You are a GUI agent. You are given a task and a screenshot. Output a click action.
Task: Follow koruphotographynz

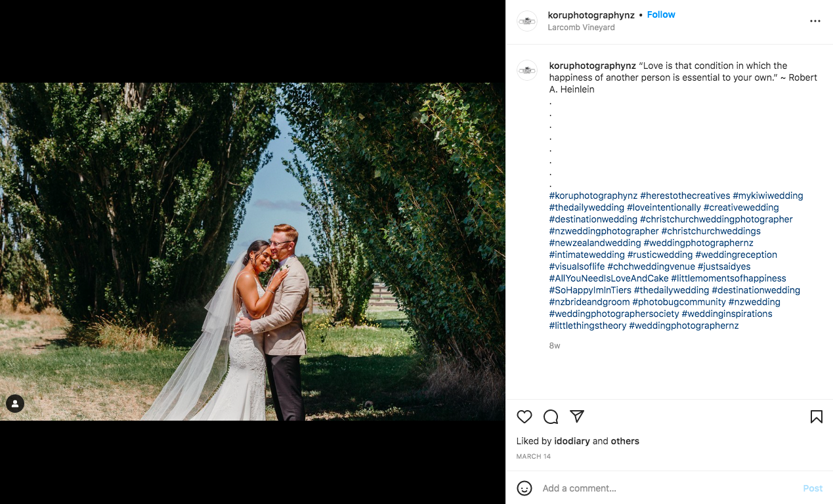661,14
